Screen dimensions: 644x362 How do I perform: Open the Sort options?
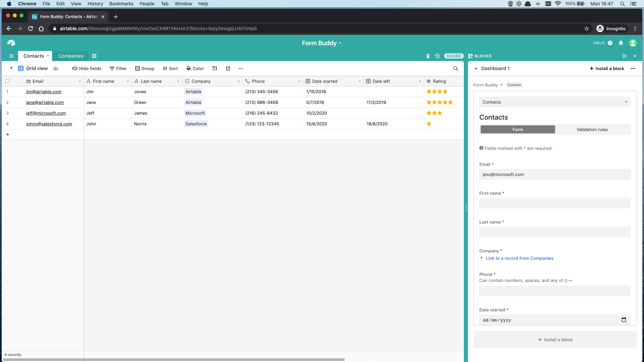click(x=170, y=68)
